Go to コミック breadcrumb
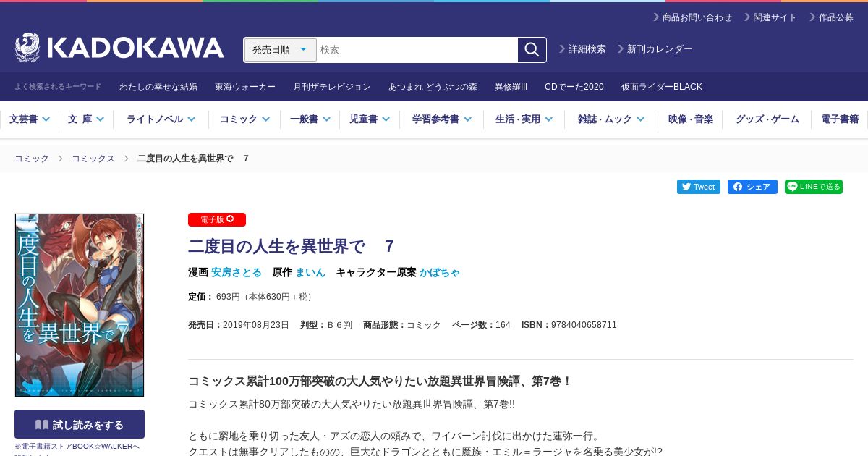 click(x=32, y=159)
